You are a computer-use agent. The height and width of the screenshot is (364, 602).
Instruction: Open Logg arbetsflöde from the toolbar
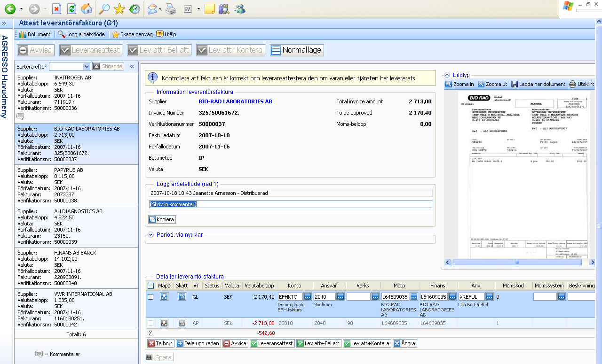[81, 34]
